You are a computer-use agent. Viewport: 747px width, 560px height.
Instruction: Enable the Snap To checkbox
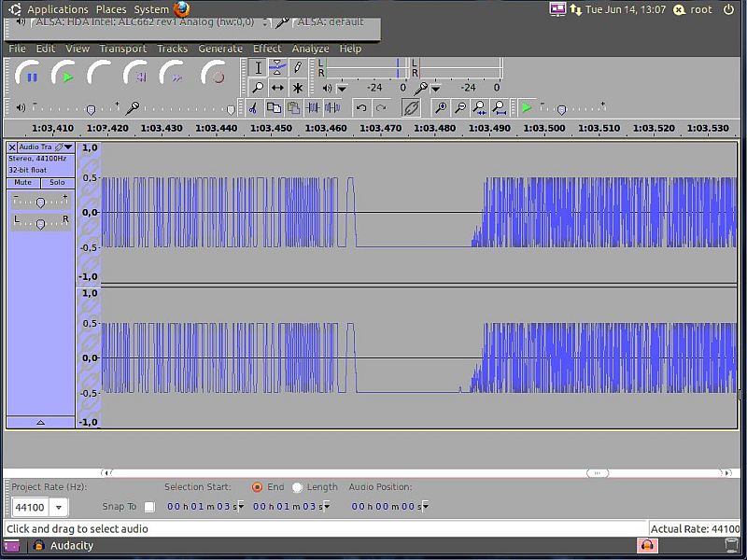pos(149,507)
